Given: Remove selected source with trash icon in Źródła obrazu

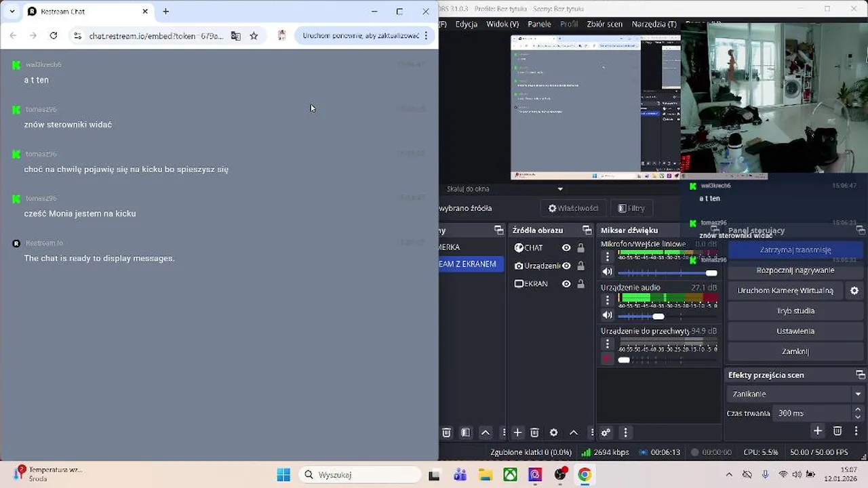Looking at the screenshot, I should 534,432.
